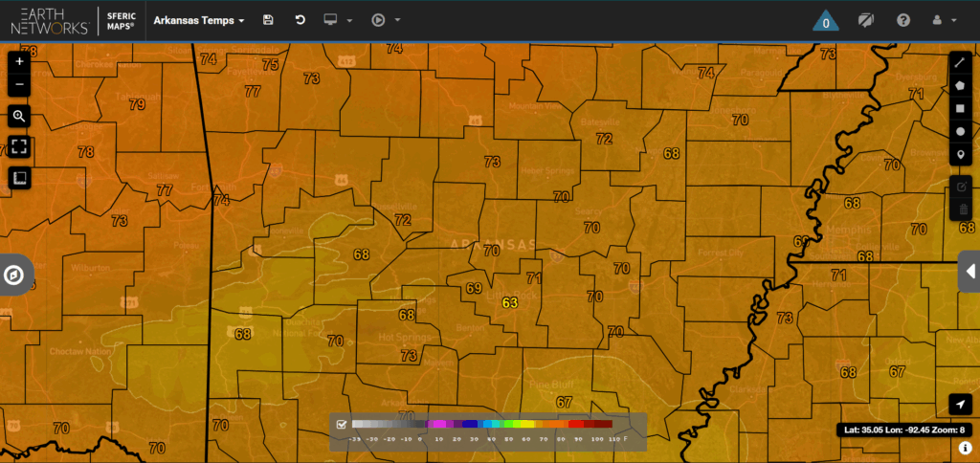The width and height of the screenshot is (980, 463).
Task: Expand the monitor display dropdown arrow
Action: (350, 20)
